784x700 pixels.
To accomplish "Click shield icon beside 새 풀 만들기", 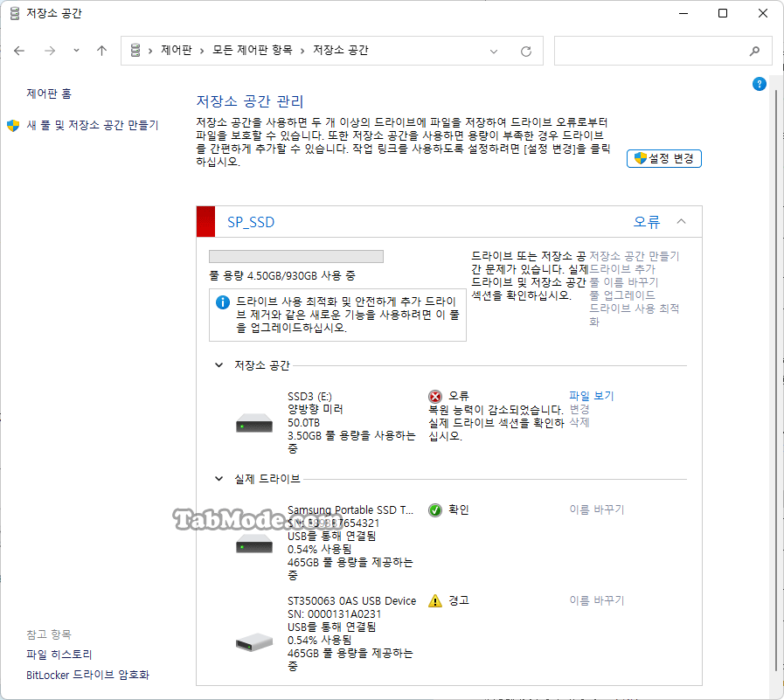I will (x=13, y=126).
